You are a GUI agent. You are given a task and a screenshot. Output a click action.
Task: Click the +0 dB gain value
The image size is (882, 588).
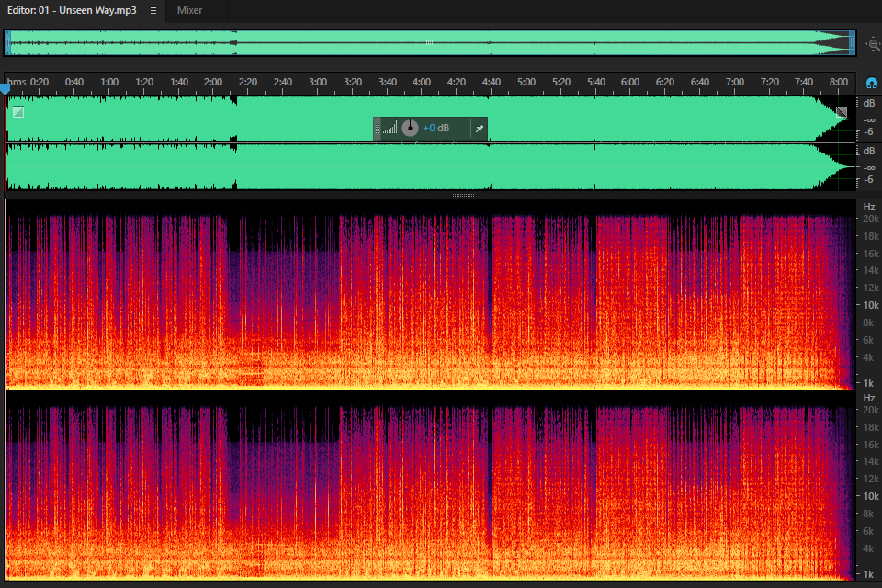pyautogui.click(x=435, y=129)
